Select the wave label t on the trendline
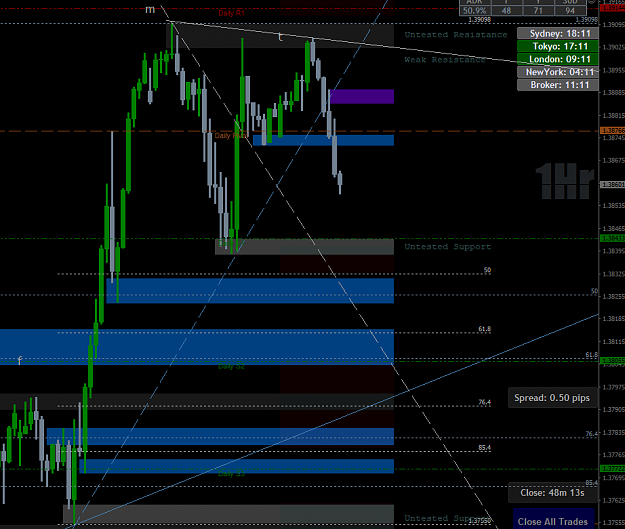Screen dimensions: 625x529 tap(280, 37)
